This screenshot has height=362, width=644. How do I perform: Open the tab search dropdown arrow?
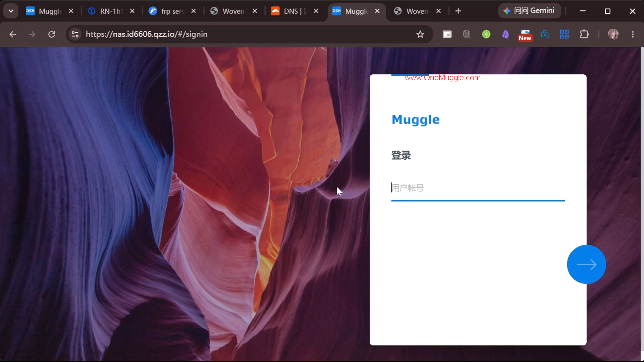(x=11, y=11)
